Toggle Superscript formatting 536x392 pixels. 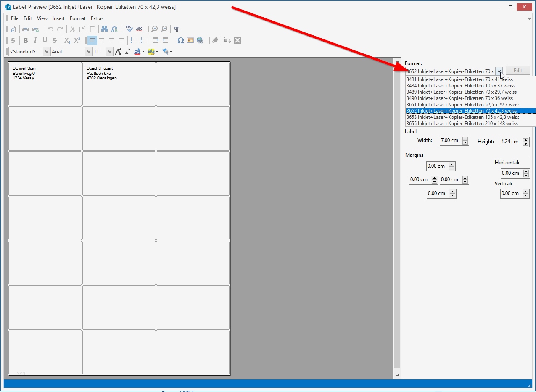point(77,40)
